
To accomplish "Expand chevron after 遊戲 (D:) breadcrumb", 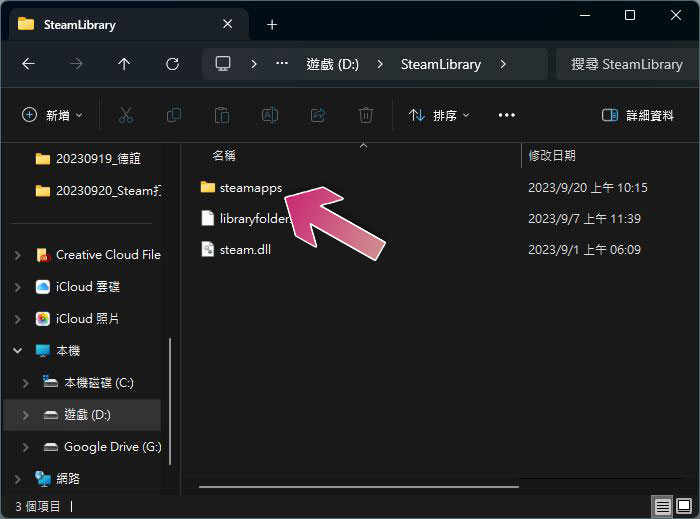I will pyautogui.click(x=380, y=64).
